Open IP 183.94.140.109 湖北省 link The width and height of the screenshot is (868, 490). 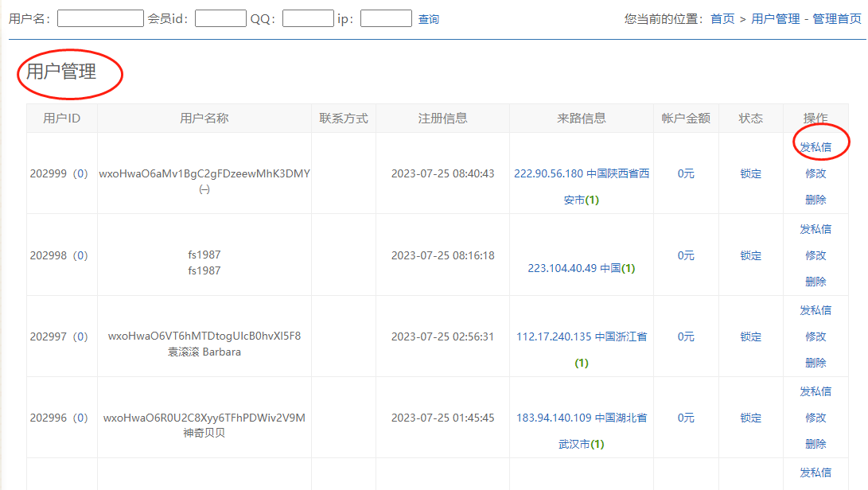tap(581, 418)
